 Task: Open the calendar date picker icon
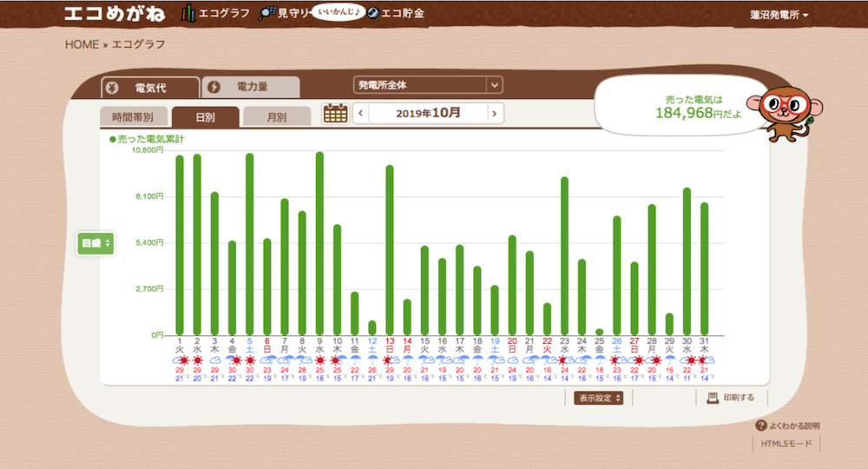click(x=335, y=113)
